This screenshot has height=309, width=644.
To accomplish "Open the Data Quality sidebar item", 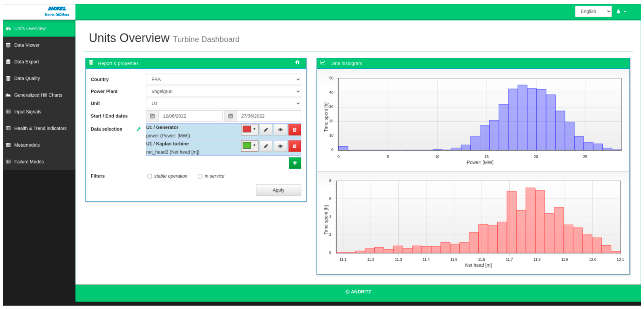I will [x=27, y=78].
